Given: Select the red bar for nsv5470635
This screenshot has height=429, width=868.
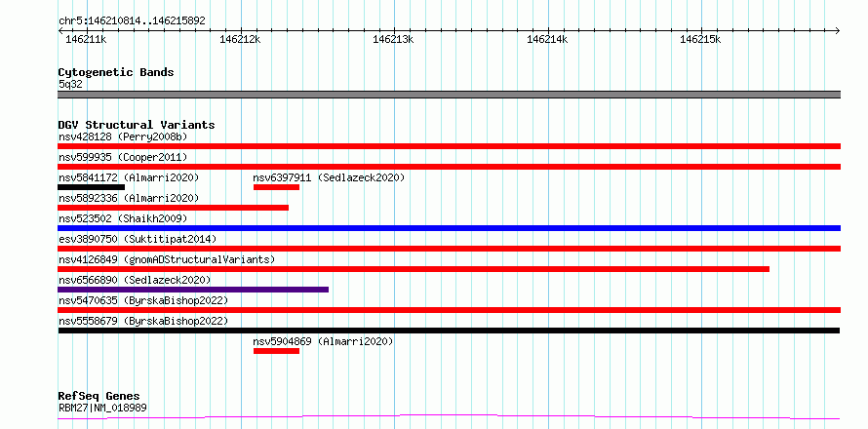Looking at the screenshot, I should point(449,310).
